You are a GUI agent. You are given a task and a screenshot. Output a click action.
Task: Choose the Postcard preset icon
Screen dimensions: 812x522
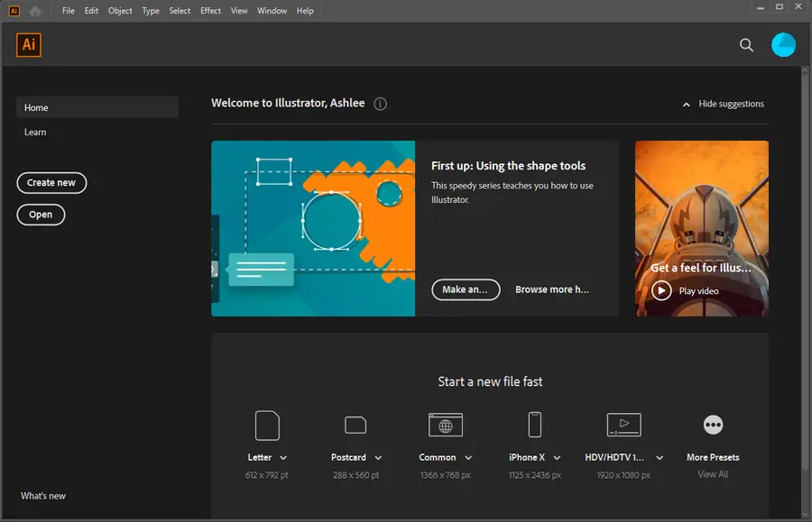(x=355, y=425)
